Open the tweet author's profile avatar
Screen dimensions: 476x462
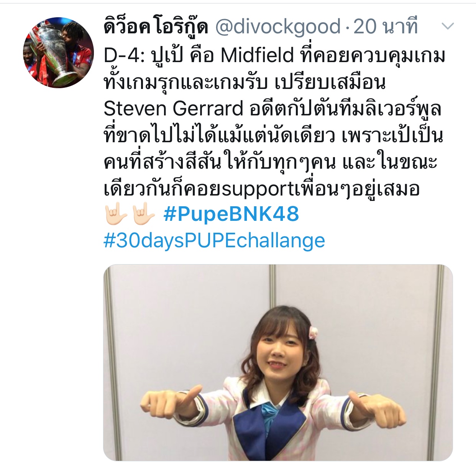pos(59,53)
